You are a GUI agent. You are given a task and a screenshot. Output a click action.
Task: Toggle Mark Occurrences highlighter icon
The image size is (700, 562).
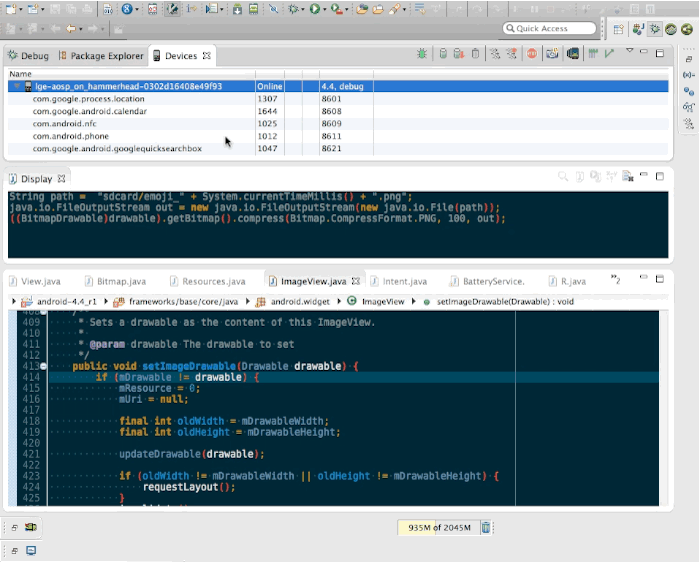point(395,9)
